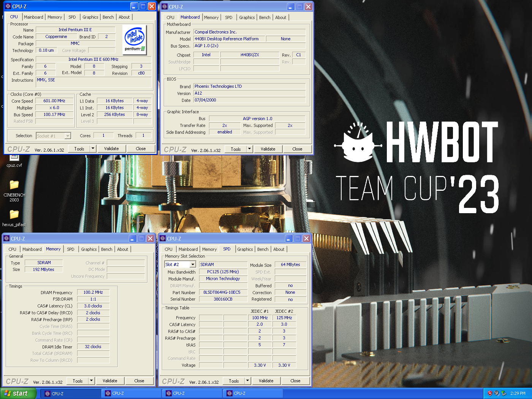Viewport: 532px width, 399px height.
Task: Click Tools button in Memory window
Action: (x=78, y=381)
